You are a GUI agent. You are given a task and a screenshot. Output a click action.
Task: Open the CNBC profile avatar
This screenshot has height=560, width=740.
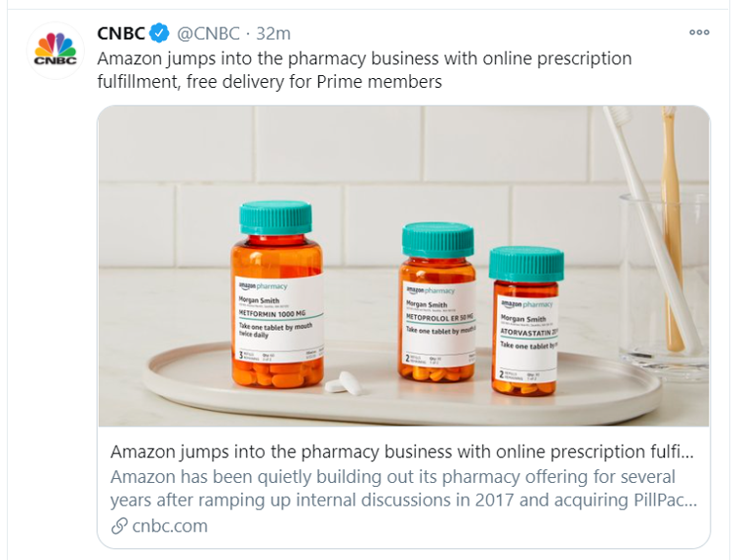pyautogui.click(x=55, y=49)
